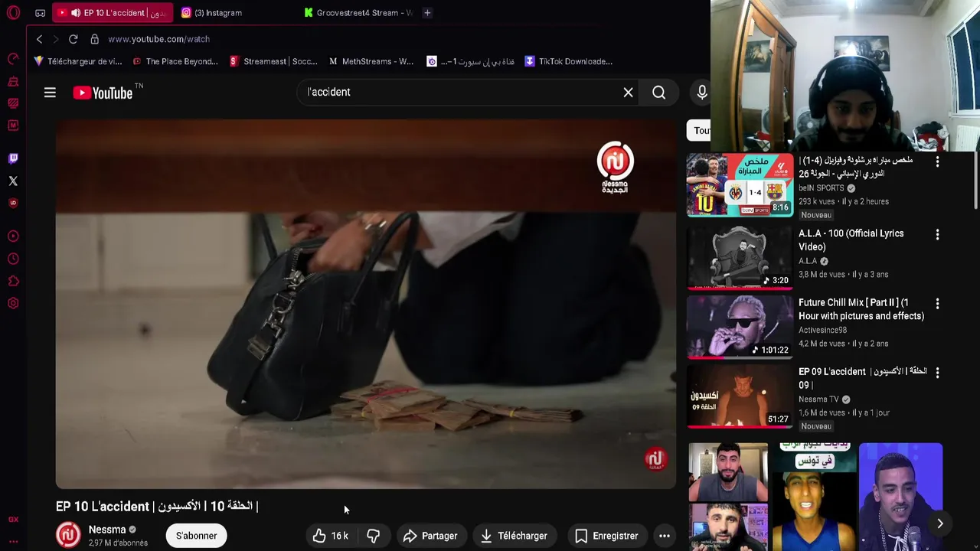Click the suggestions sidebar scrollbar
980x551 pixels.
[975, 180]
